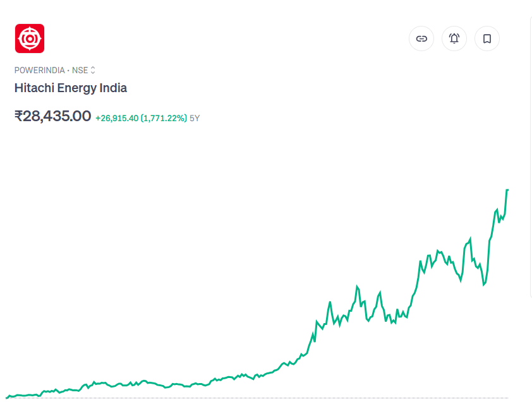Click the chart's latest peak at far right
The width and height of the screenshot is (532, 402).
point(507,190)
